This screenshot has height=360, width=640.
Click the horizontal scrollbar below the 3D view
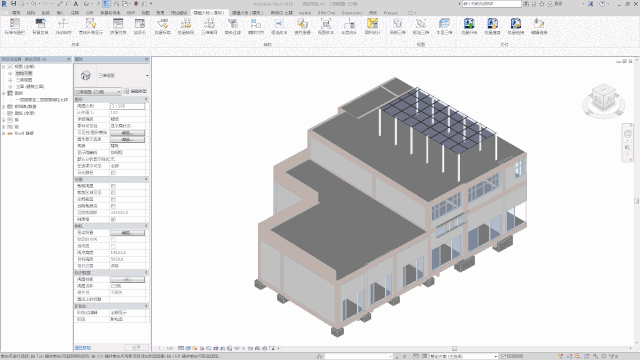tap(454, 349)
